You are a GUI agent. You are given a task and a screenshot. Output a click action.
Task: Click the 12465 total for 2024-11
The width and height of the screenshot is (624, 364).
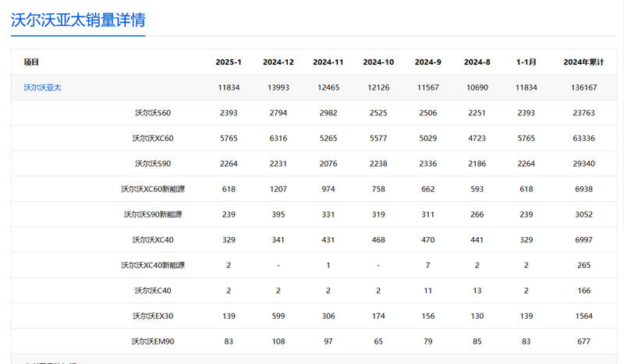(x=328, y=87)
